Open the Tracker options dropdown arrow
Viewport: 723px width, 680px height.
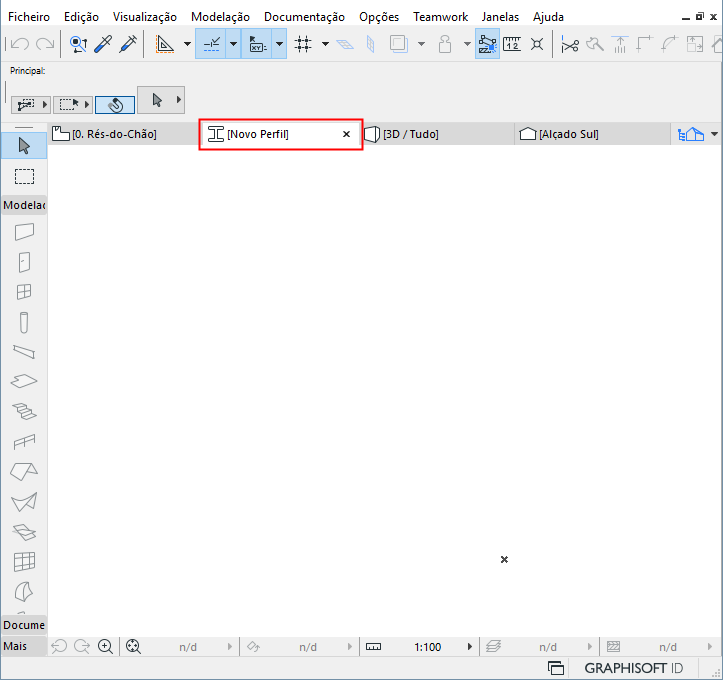coord(279,44)
